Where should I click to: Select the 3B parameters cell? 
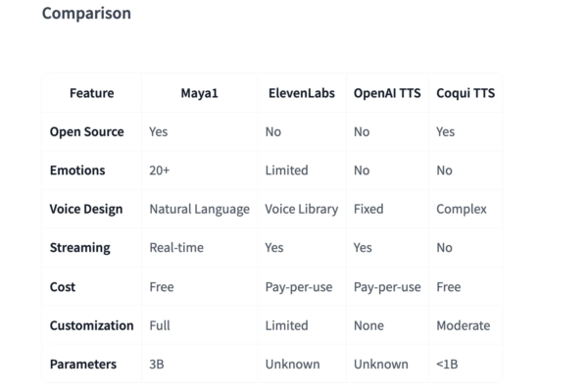(x=157, y=365)
